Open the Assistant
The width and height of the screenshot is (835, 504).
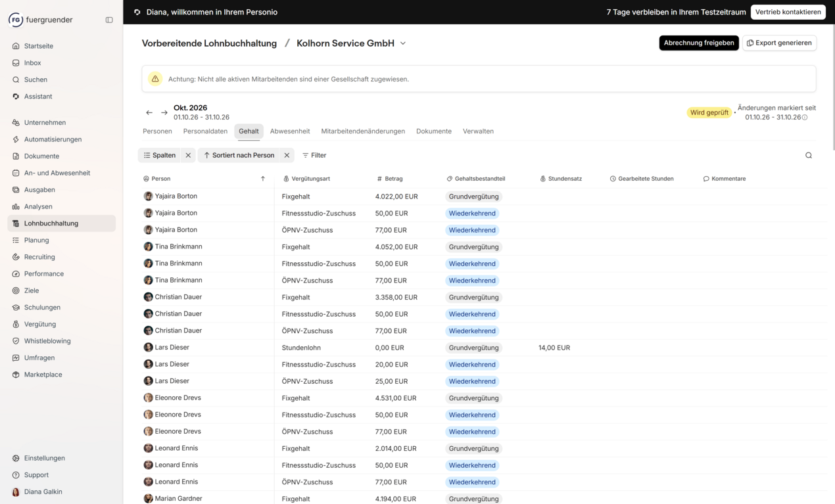coord(38,97)
